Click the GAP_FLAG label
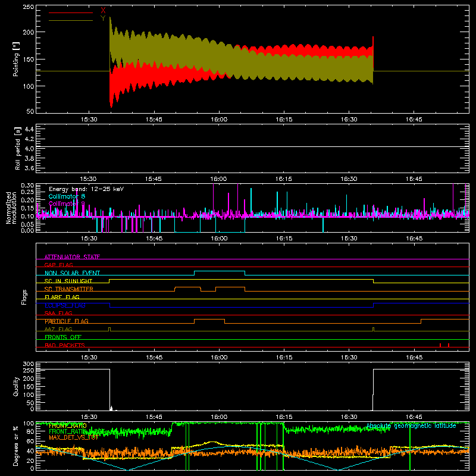The height and width of the screenshot is (476, 476). tap(58, 265)
